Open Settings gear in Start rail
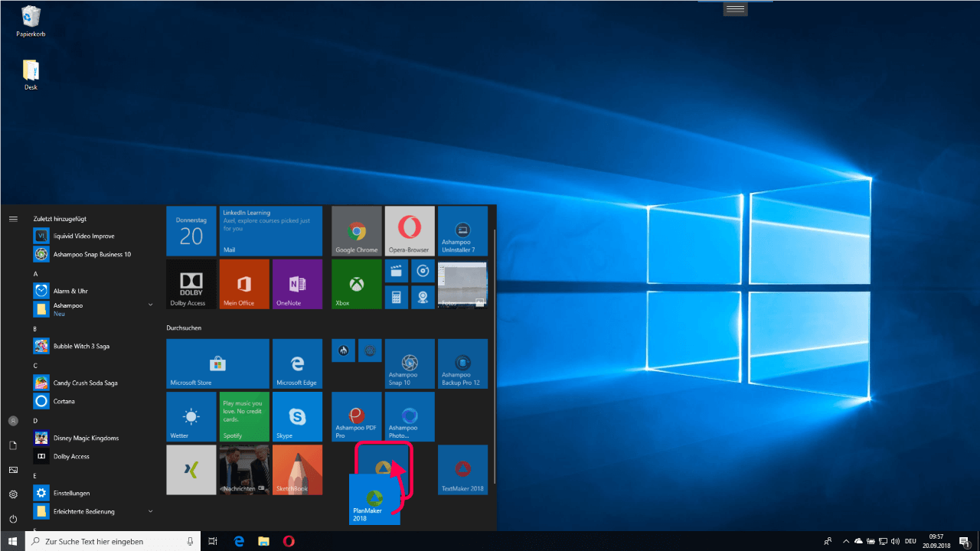This screenshot has height=551, width=980. tap(13, 494)
